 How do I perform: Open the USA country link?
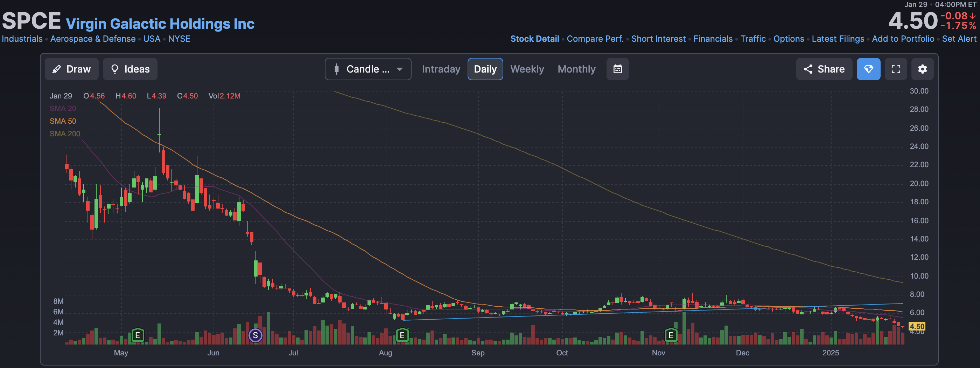pos(152,39)
